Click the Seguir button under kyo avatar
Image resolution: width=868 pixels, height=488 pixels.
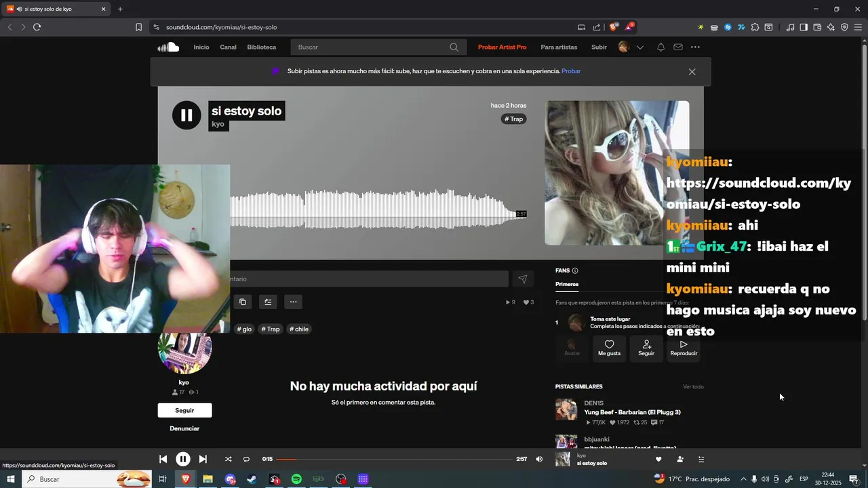[x=184, y=410]
